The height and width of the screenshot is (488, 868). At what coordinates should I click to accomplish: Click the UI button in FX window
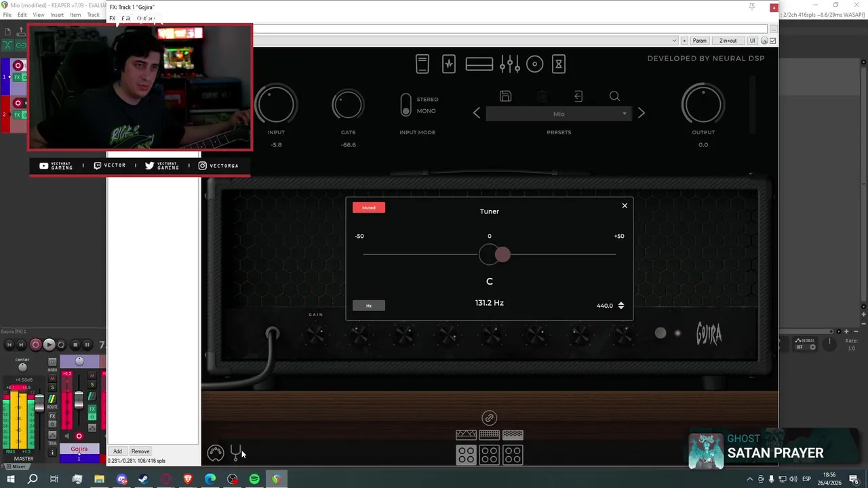point(752,41)
